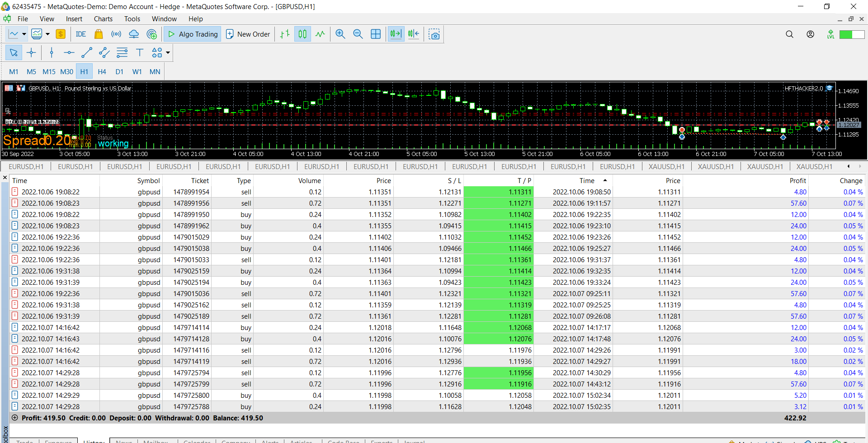
Task: Open the search magnifier in top right
Action: click(x=789, y=34)
